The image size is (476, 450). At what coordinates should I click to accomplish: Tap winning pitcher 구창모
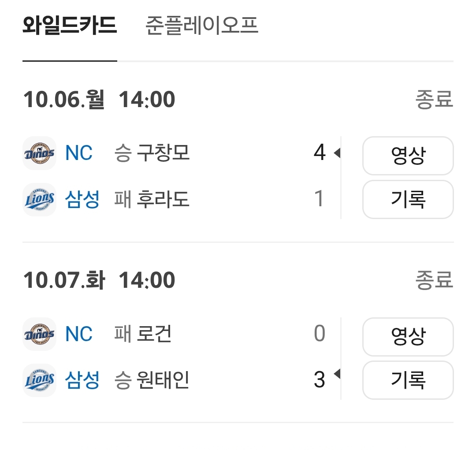point(163,153)
